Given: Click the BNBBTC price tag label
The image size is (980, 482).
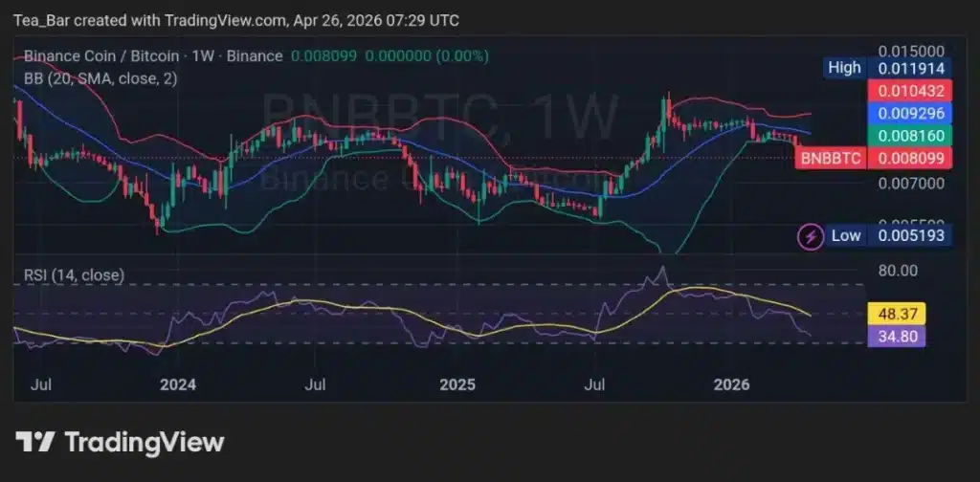Looking at the screenshot, I should tap(832, 159).
